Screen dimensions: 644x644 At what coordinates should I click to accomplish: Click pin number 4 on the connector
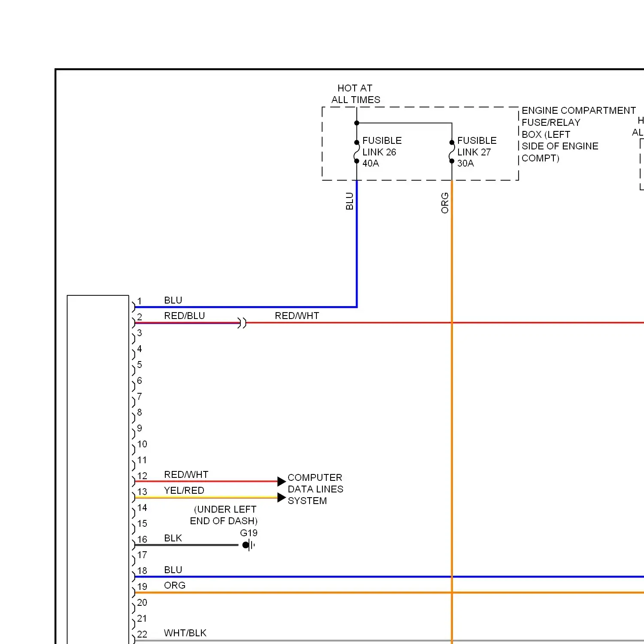(x=140, y=349)
